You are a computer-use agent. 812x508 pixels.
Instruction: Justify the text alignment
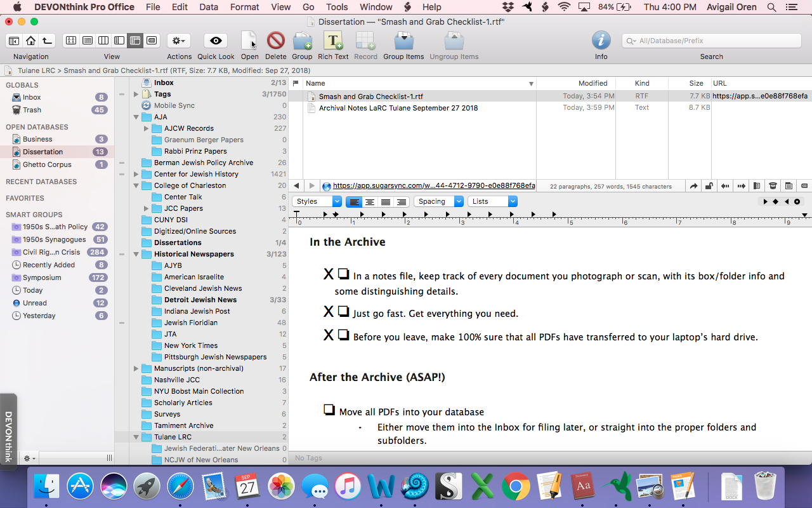386,201
